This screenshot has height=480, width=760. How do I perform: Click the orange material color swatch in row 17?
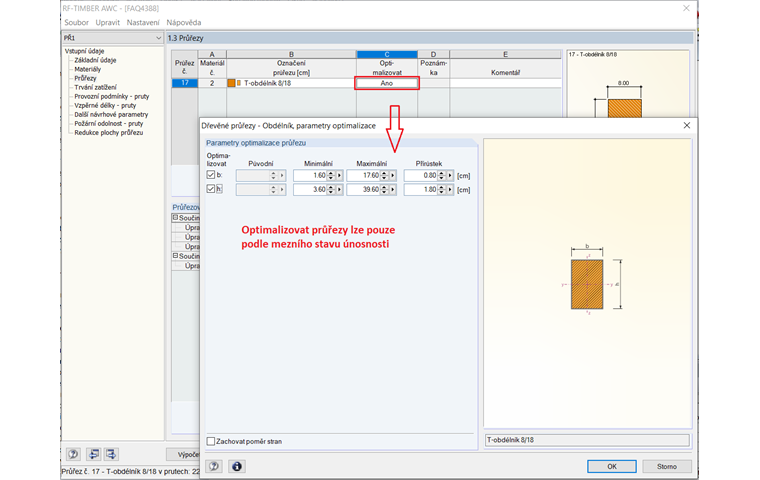(232, 83)
